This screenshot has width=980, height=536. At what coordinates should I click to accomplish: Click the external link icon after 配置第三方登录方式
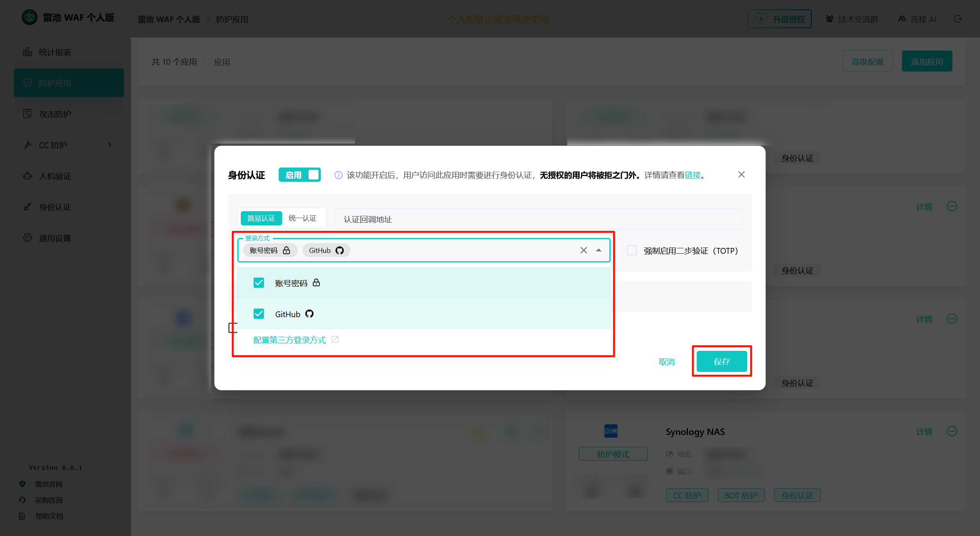(x=335, y=340)
